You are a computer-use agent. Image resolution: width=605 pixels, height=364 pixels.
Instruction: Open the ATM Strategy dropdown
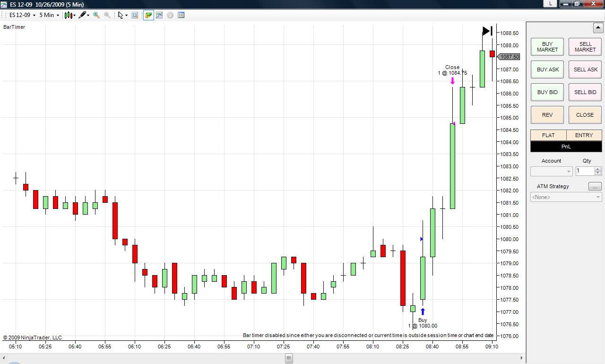(566, 197)
